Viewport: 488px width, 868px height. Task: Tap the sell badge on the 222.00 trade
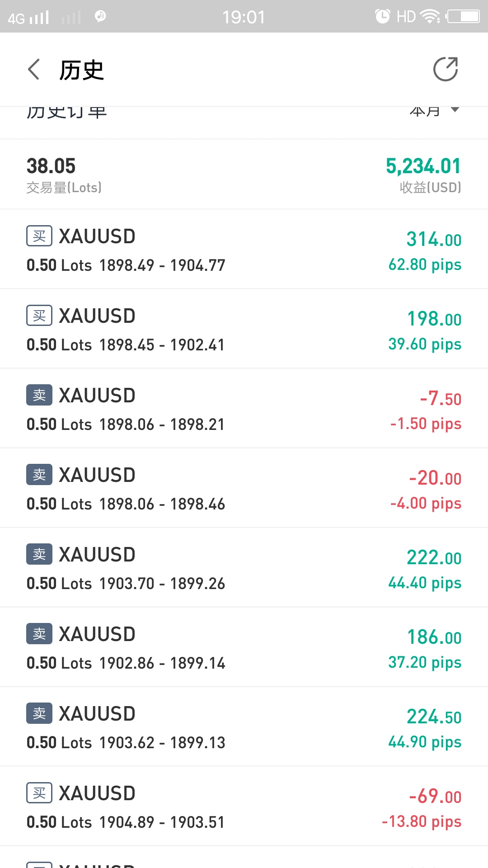[x=39, y=554]
